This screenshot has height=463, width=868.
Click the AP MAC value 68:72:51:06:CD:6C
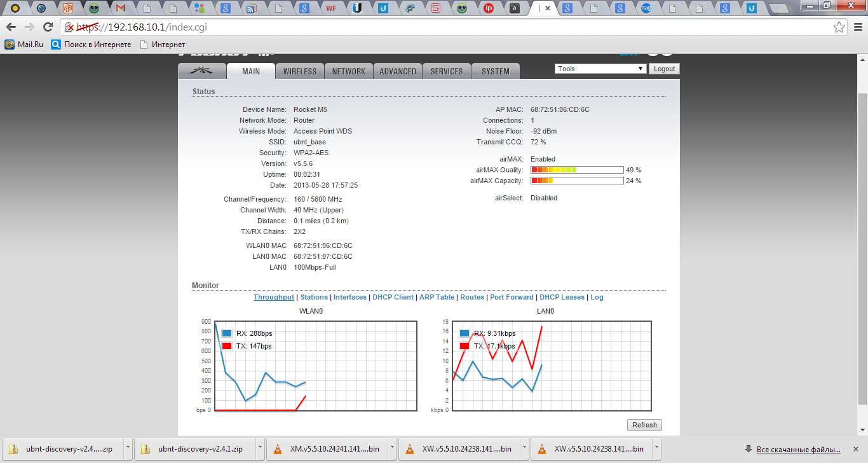pos(560,109)
